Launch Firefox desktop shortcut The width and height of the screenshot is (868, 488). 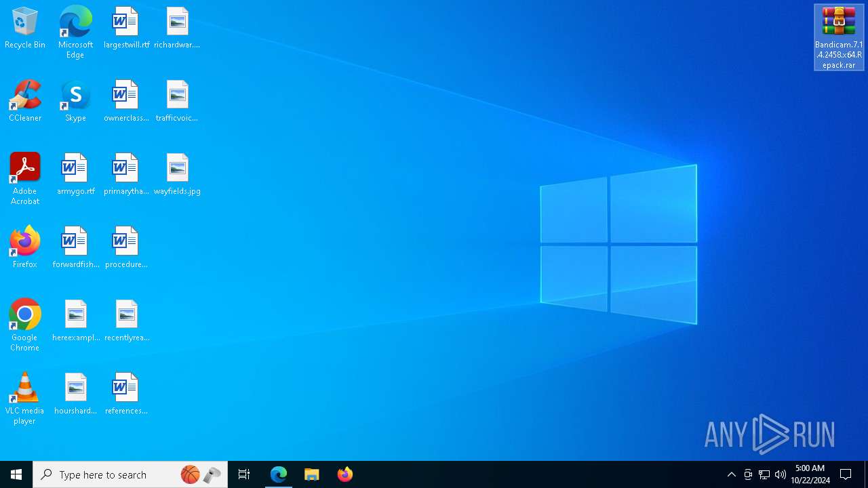(x=25, y=248)
